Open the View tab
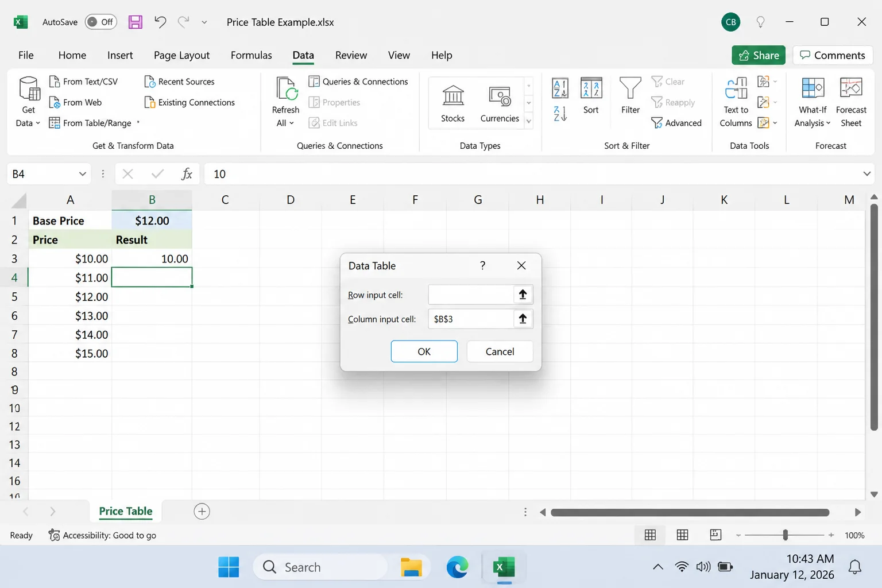882x588 pixels. (399, 55)
